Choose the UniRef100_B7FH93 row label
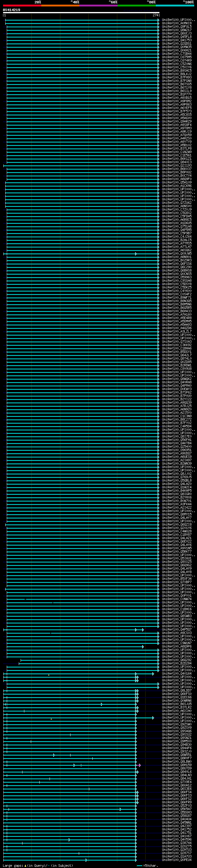The height and width of the screenshot is (868, 197). [x=177, y=77]
